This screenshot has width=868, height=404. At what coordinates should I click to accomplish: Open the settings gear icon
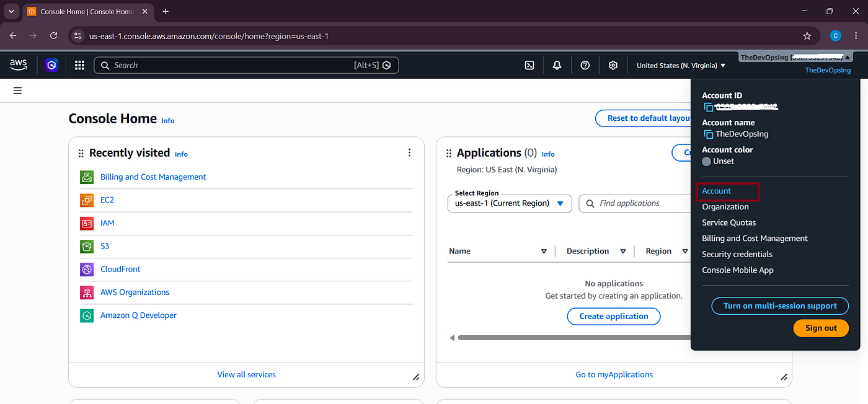pyautogui.click(x=613, y=65)
